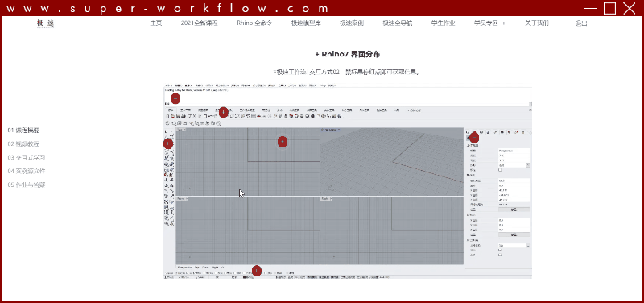
Task: Minimize the super-workflow window
Action: coord(590,8)
